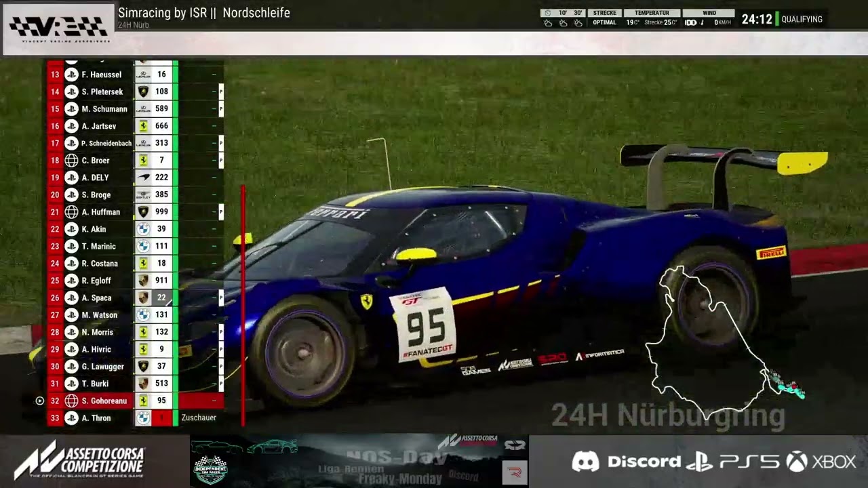
Task: Click the Porsche logo in T. Burki row
Action: click(143, 384)
